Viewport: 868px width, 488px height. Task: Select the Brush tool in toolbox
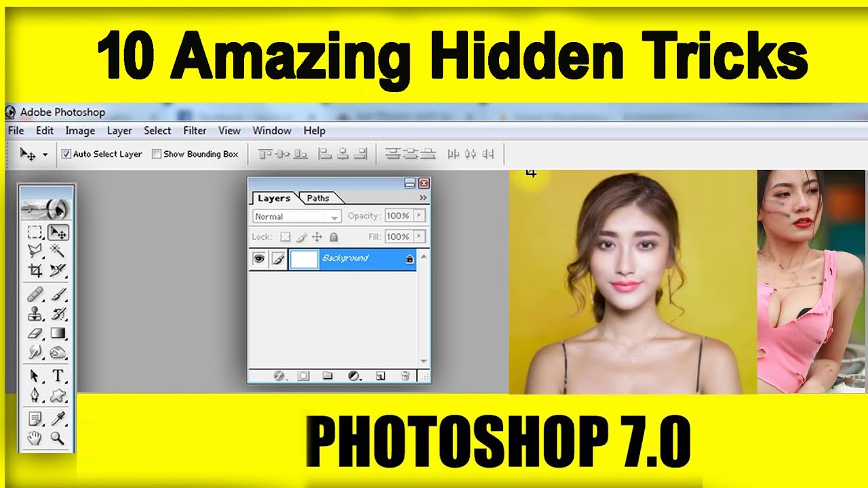tap(58, 294)
